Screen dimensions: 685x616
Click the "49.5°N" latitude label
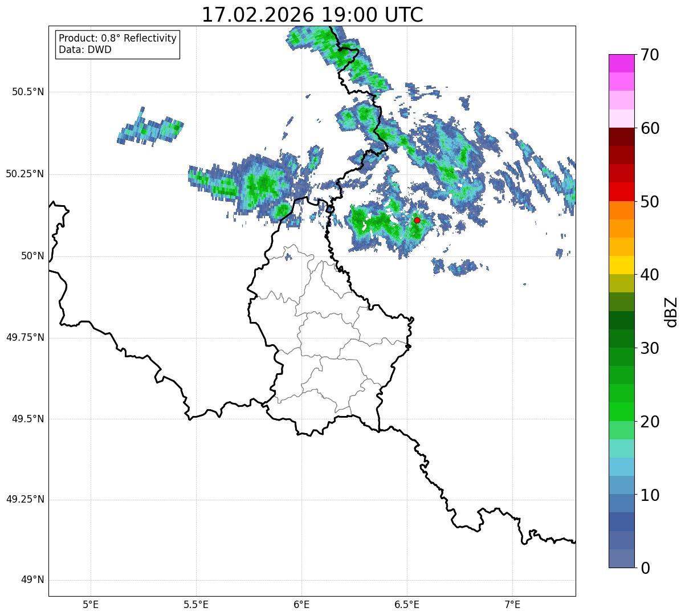tap(27, 419)
